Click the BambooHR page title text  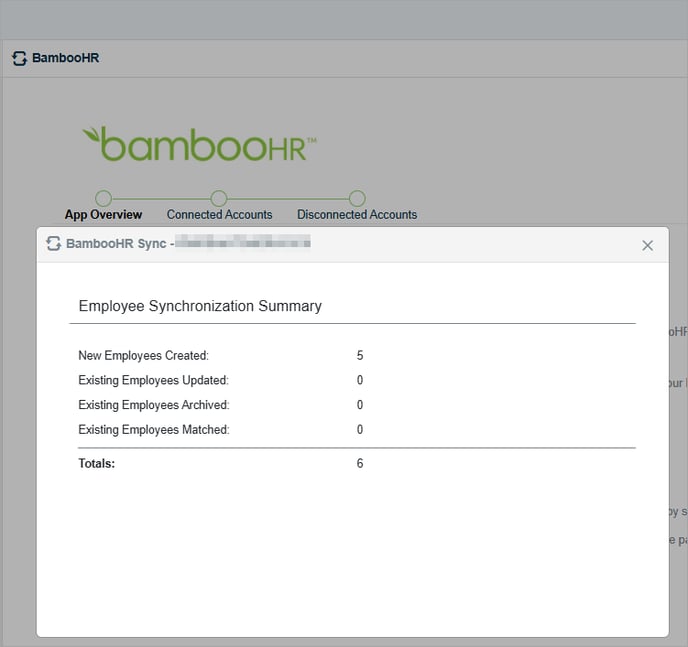pyautogui.click(x=66, y=58)
